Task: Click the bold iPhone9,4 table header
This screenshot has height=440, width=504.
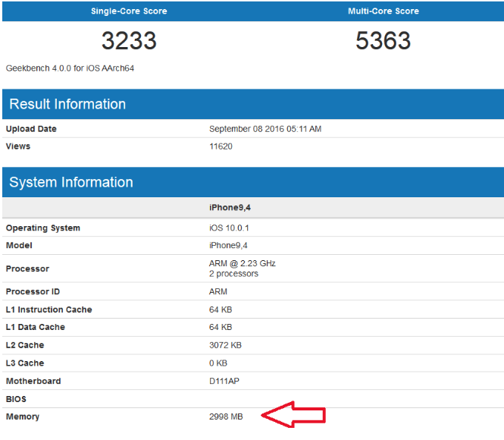Action: coord(230,207)
